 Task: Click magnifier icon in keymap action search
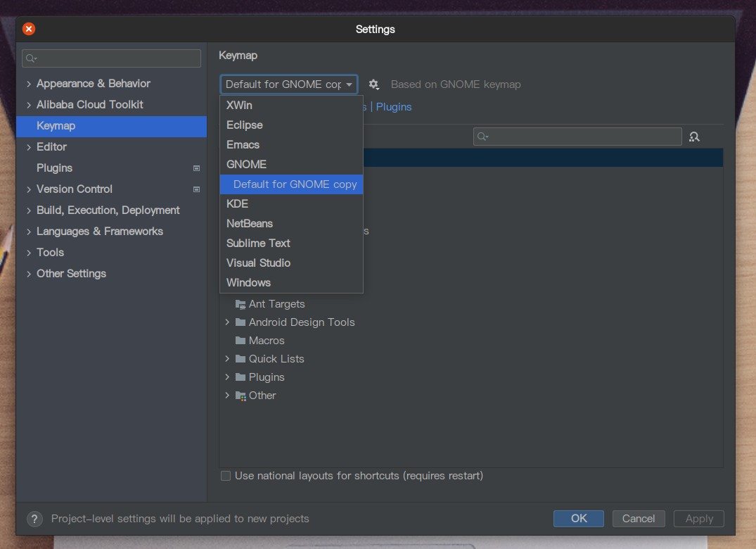point(482,137)
